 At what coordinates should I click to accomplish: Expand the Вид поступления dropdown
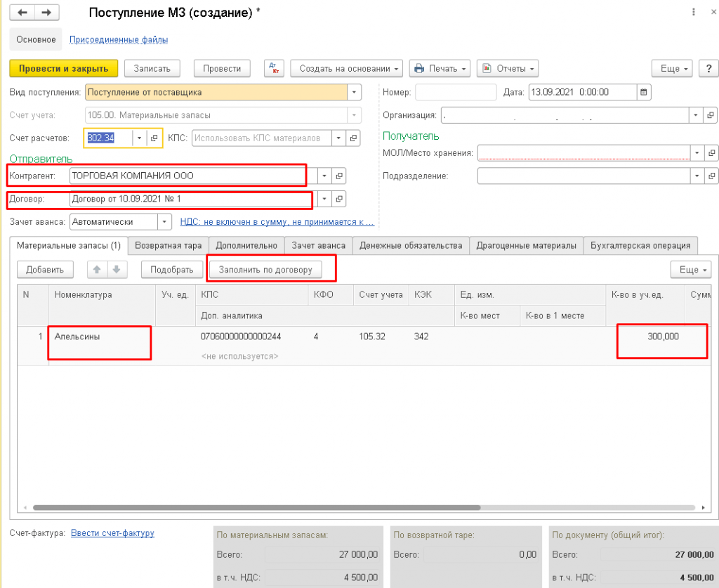[355, 92]
